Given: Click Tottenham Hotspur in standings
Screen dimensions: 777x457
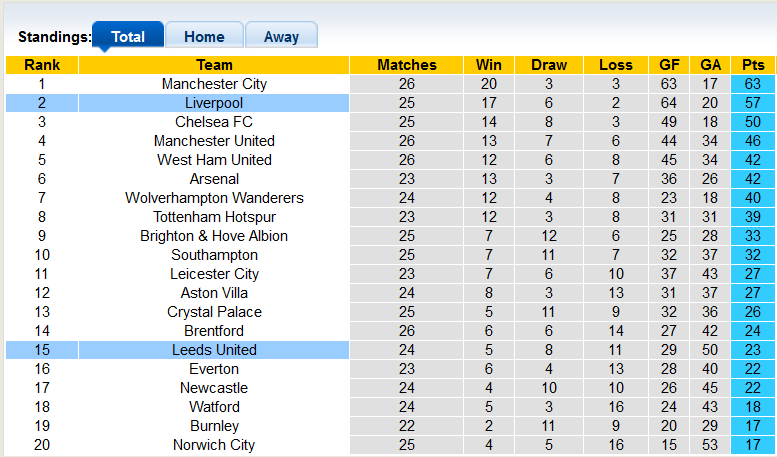Looking at the screenshot, I should (x=214, y=217).
